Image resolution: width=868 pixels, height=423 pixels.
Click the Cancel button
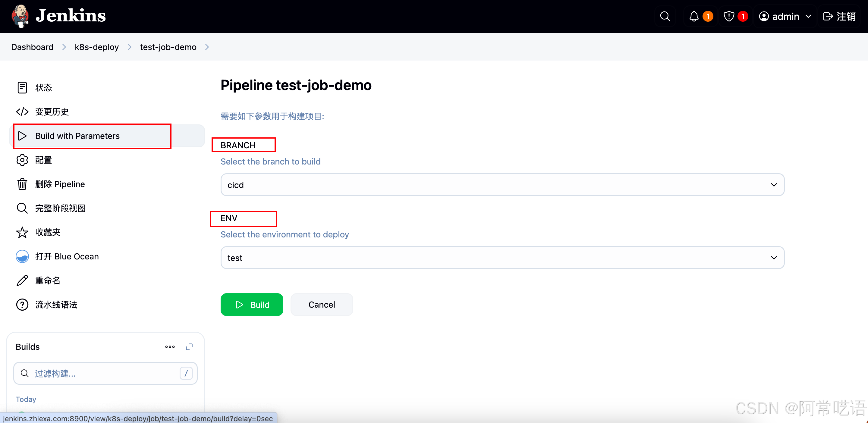point(322,305)
